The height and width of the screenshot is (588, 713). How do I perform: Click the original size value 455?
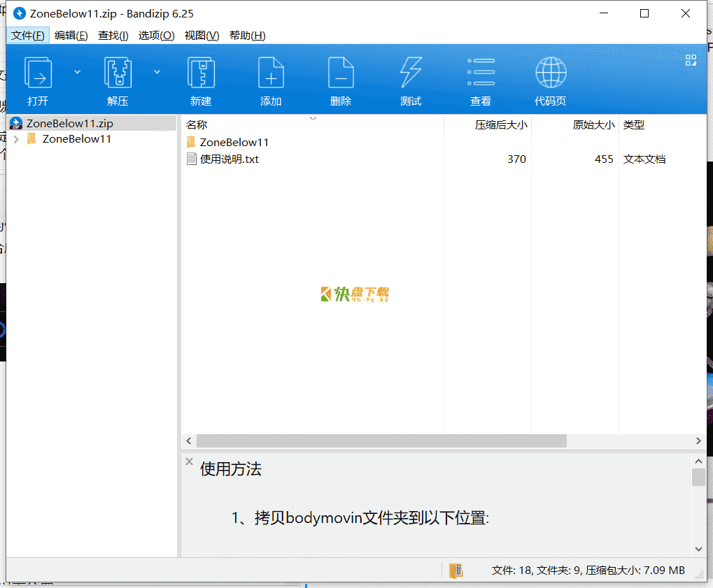pyautogui.click(x=605, y=159)
